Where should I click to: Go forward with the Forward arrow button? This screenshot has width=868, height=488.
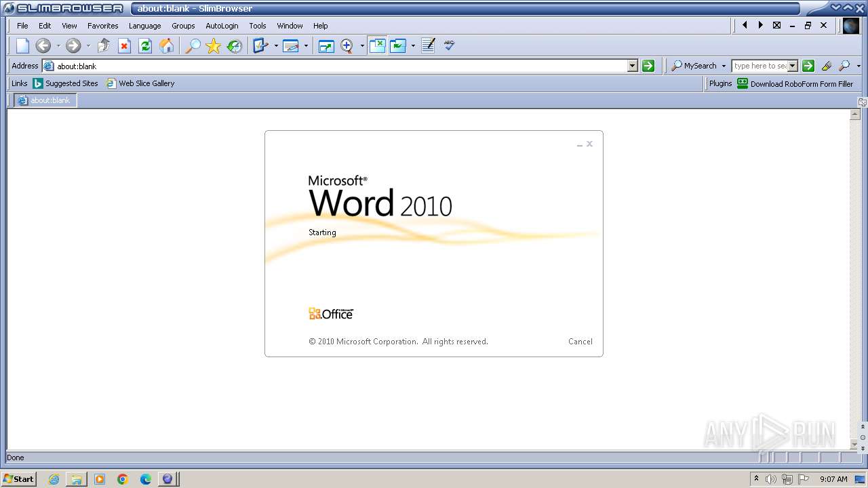click(x=73, y=45)
